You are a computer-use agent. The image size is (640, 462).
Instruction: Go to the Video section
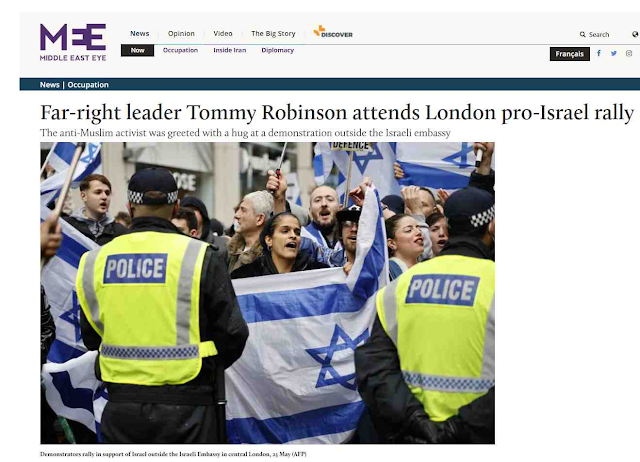coord(223,33)
